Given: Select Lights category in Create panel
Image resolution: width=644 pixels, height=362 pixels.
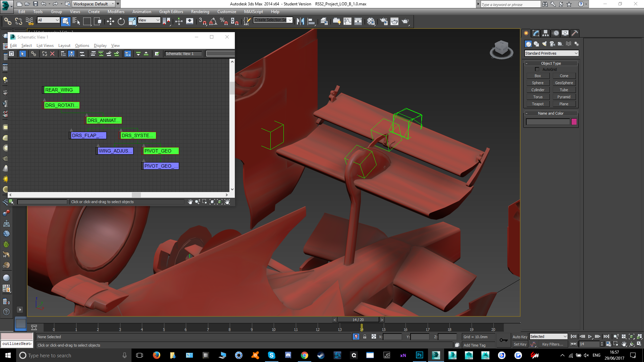Looking at the screenshot, I should 544,44.
